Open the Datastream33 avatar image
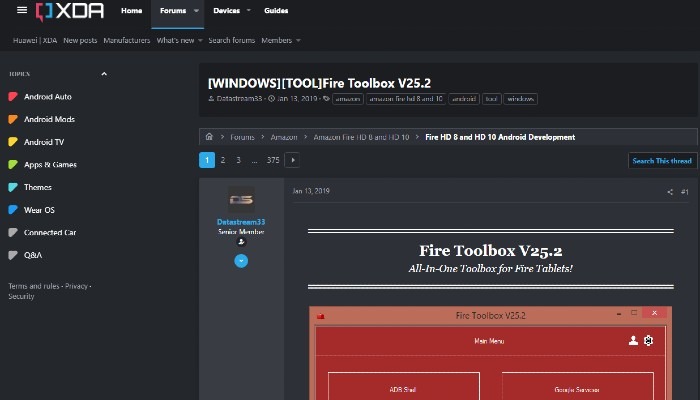Viewport: 700px width, 400px height. click(242, 200)
